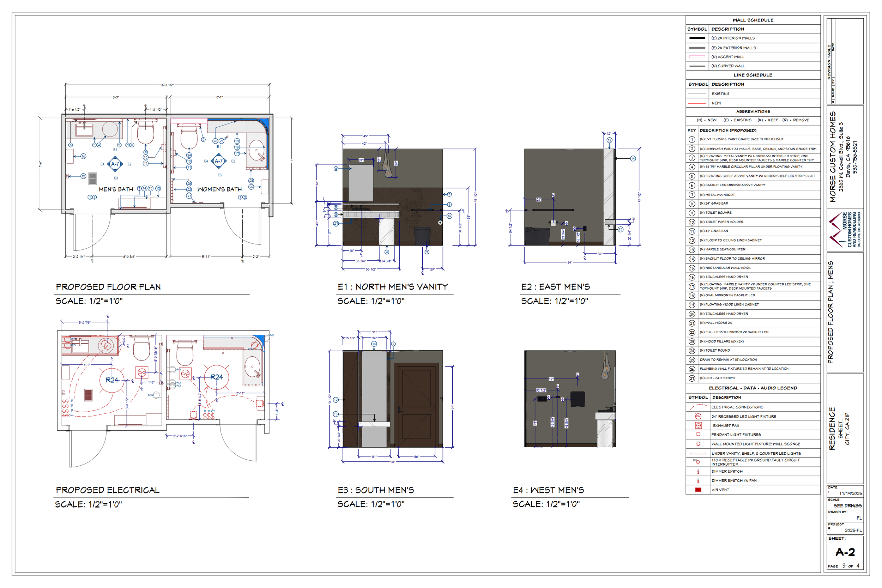
Task: Click the date 11/19/2025 in the title block
Action: click(x=850, y=493)
